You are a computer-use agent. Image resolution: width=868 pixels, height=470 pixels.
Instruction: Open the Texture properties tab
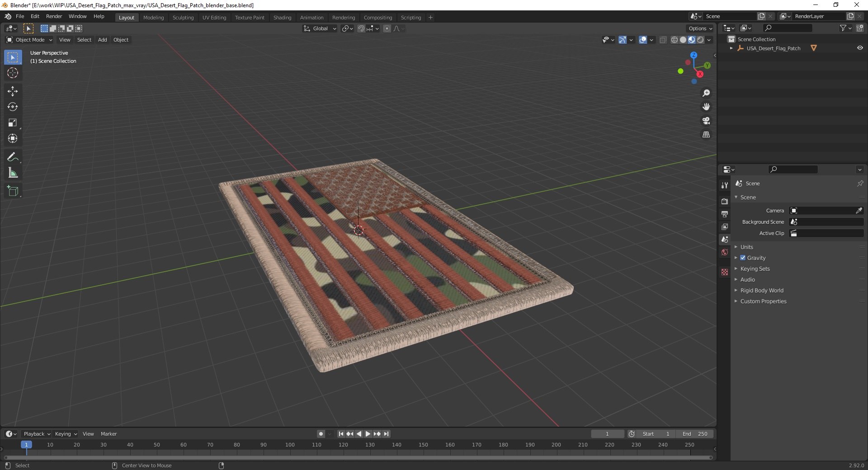coord(725,272)
